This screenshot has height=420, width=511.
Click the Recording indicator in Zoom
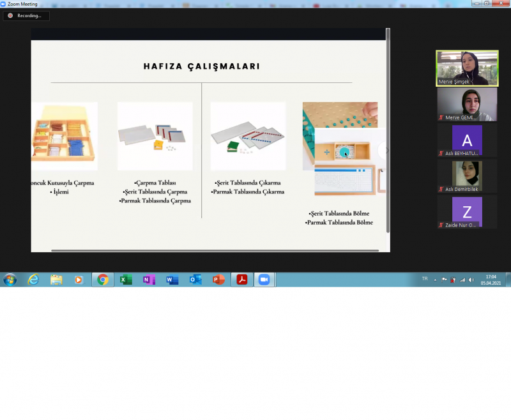(26, 15)
